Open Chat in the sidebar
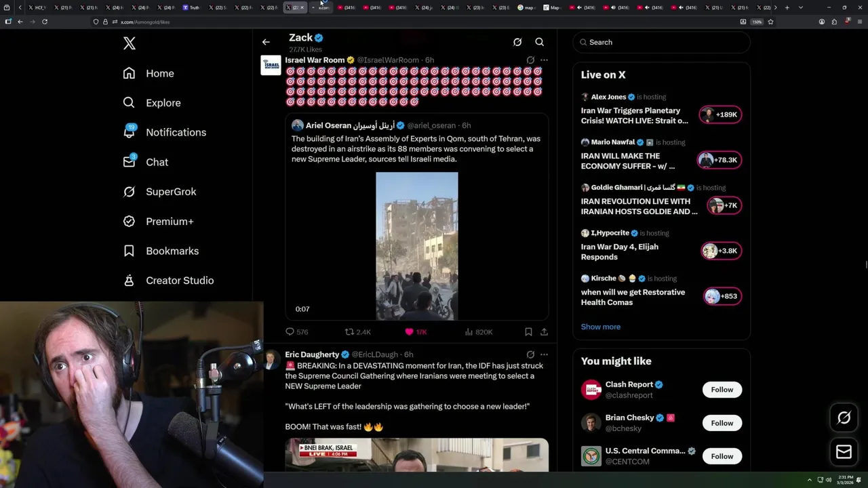The image size is (868, 488). coord(146,162)
